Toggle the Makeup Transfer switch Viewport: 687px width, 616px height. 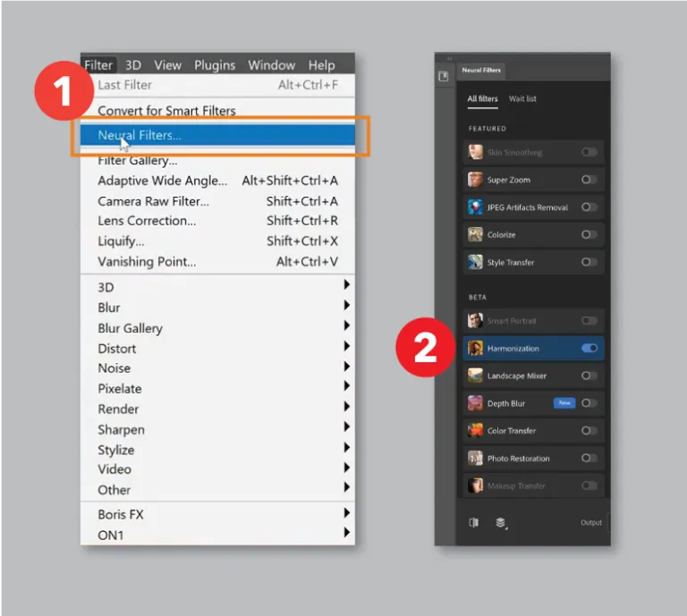click(x=589, y=485)
